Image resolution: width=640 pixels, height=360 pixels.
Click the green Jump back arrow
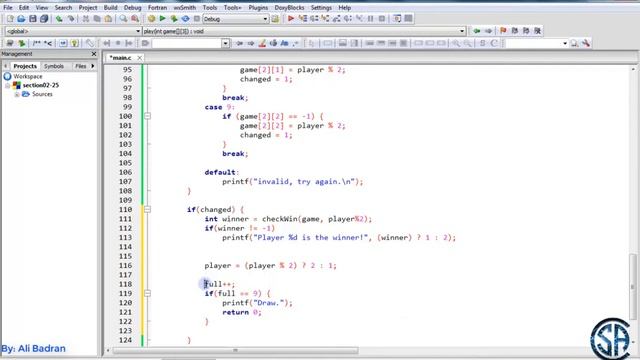coord(477,31)
